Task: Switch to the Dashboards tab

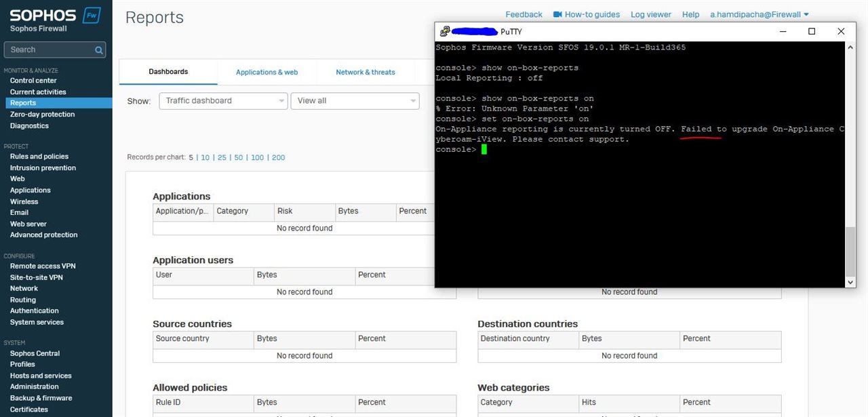Action: (x=168, y=71)
